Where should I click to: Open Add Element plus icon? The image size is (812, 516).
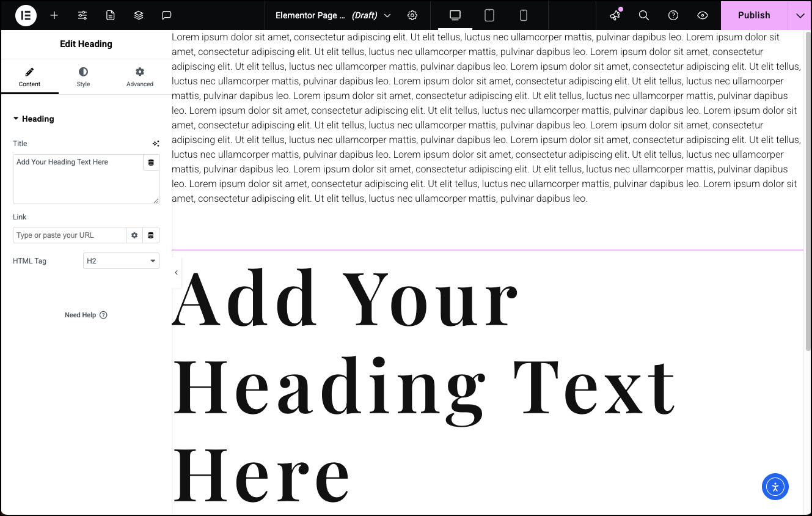54,15
